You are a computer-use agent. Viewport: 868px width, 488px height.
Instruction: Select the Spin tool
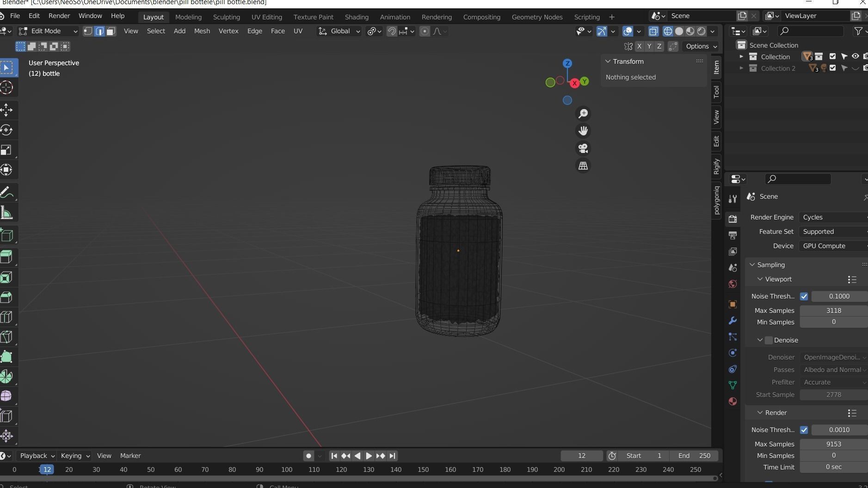click(x=7, y=377)
